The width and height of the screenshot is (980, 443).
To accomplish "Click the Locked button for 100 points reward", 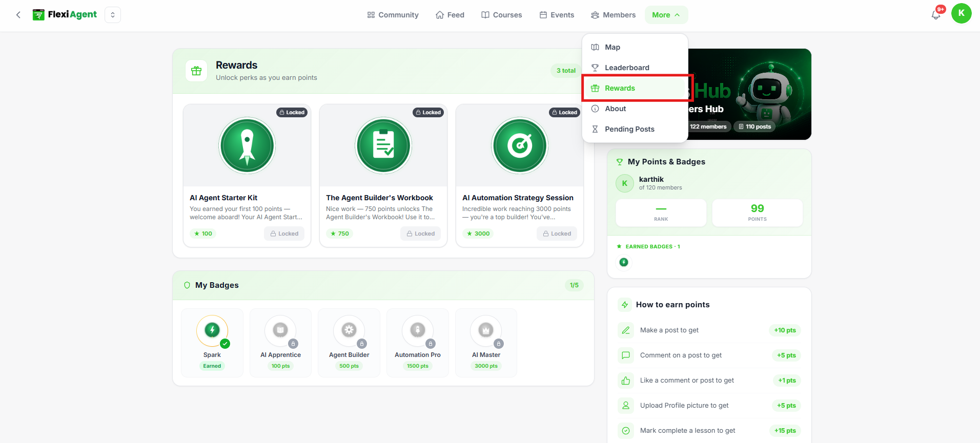I will coord(284,234).
